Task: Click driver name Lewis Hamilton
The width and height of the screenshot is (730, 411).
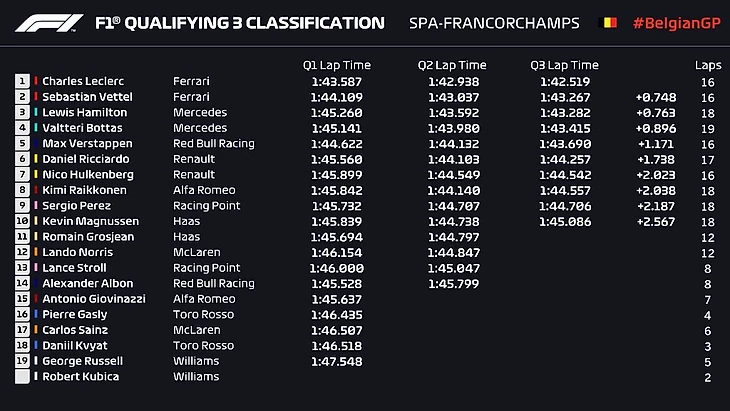Action: point(85,112)
